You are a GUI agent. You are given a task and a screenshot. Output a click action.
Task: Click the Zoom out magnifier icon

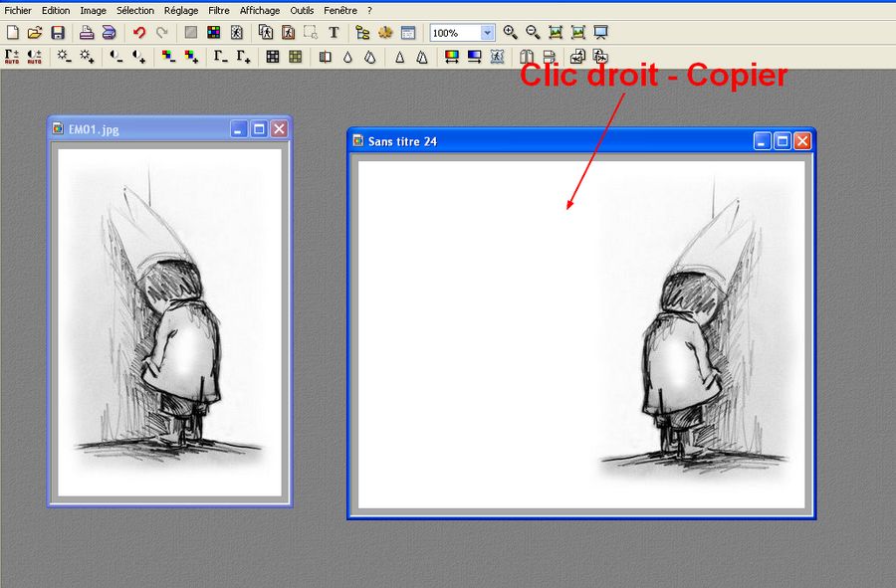533,33
